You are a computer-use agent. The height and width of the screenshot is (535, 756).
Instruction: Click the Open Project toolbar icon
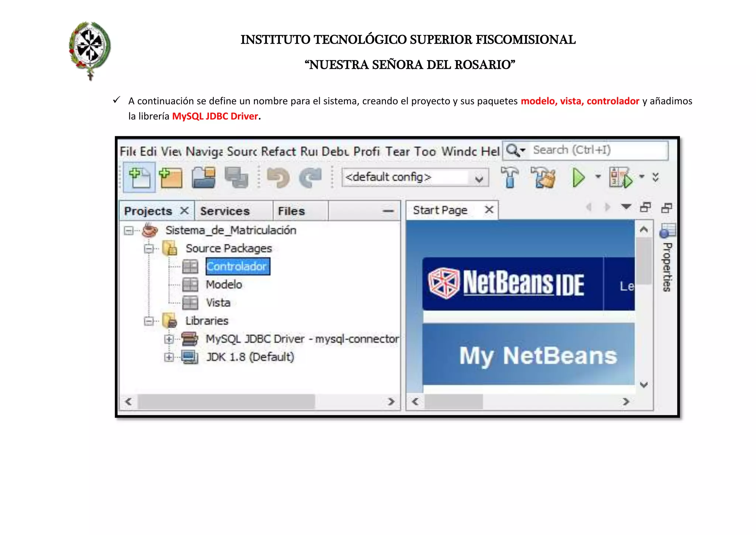point(204,177)
